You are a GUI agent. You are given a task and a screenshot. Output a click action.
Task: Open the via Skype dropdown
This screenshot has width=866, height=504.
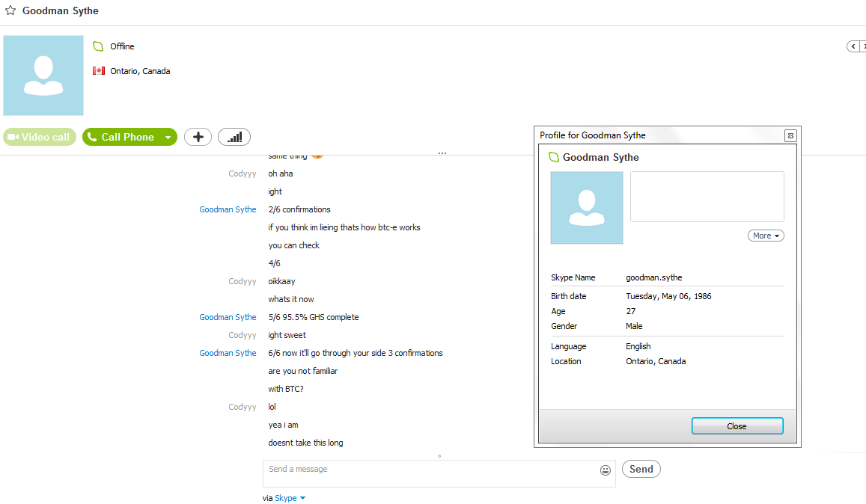290,498
